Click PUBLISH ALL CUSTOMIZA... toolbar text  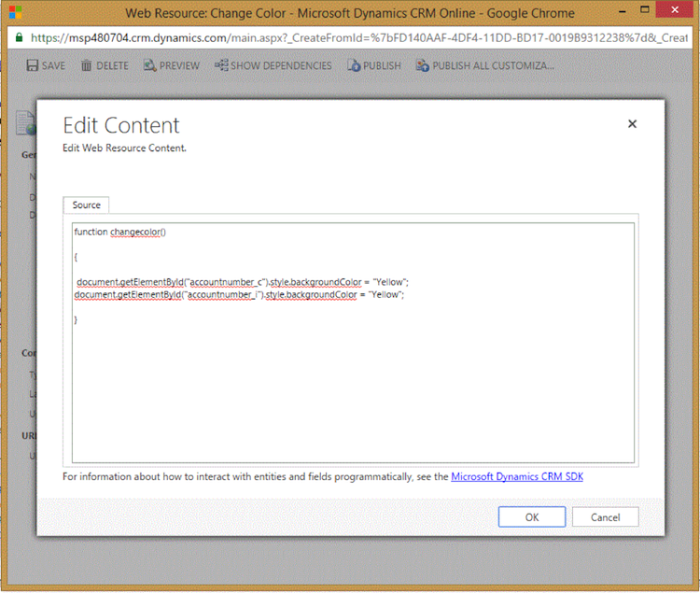(494, 65)
